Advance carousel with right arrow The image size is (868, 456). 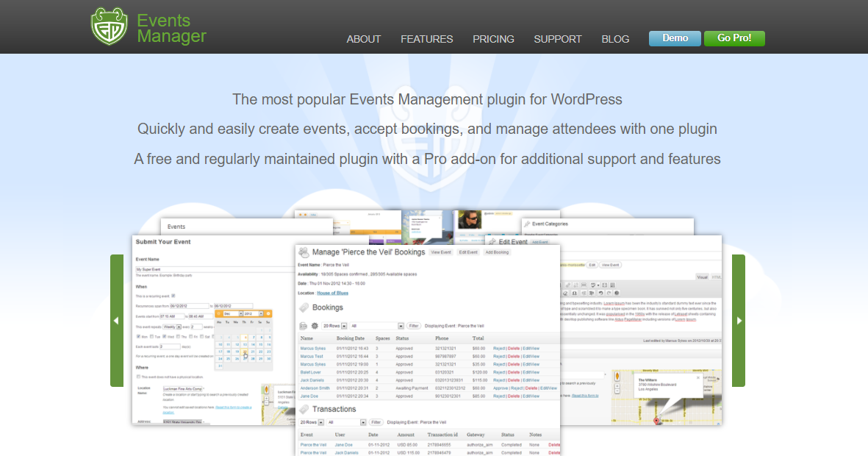739,321
